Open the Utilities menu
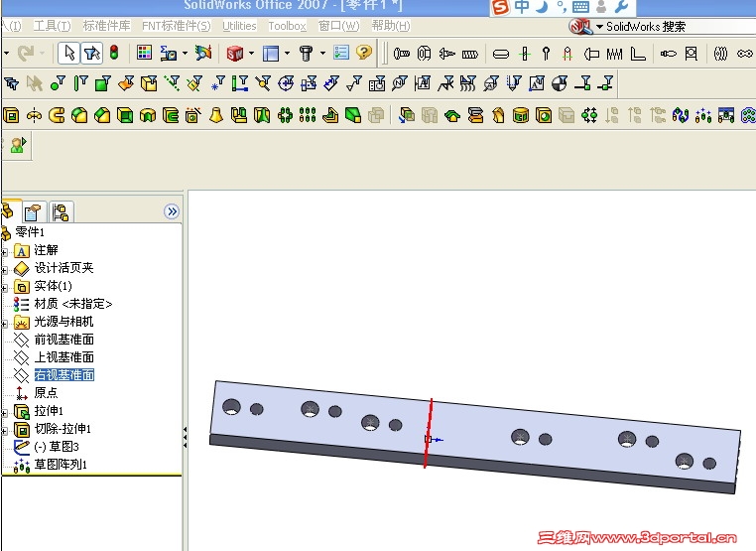Image resolution: width=756 pixels, height=551 pixels. [239, 26]
